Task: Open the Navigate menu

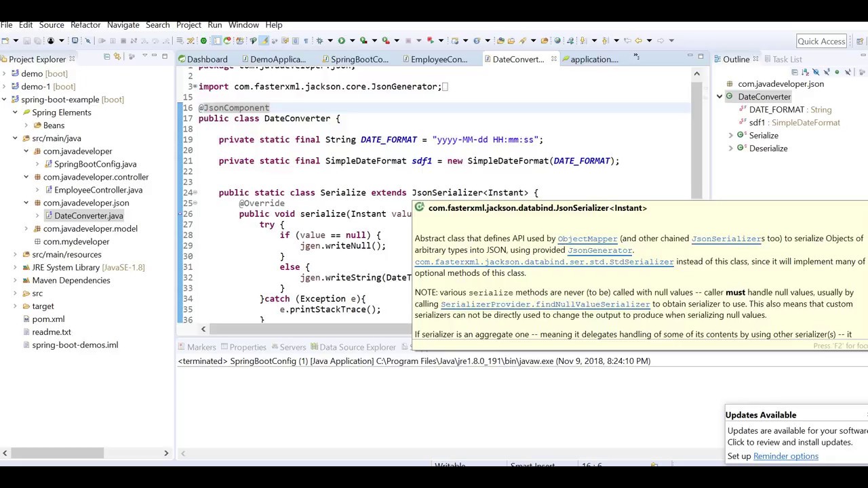Action: (x=123, y=24)
